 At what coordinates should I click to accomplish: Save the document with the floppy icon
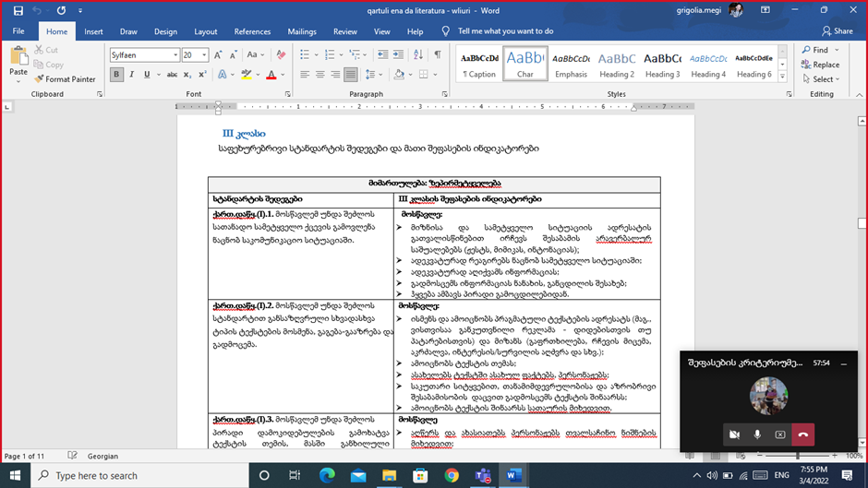tap(18, 10)
